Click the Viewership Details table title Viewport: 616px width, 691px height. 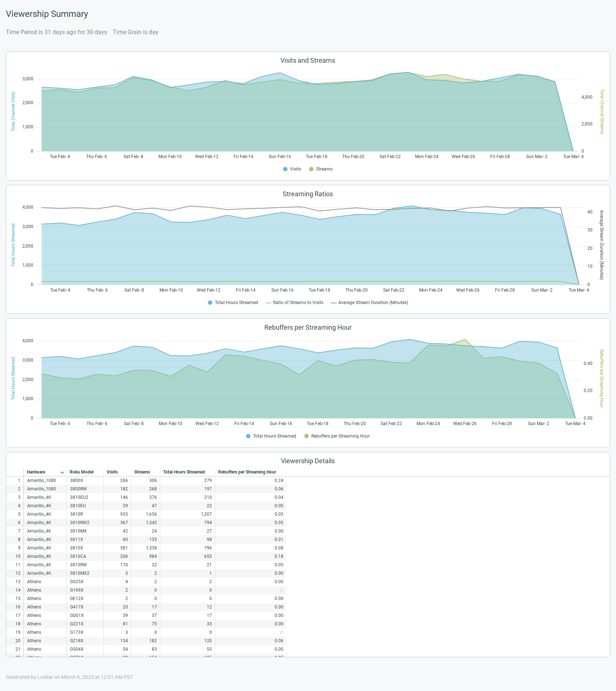point(308,461)
